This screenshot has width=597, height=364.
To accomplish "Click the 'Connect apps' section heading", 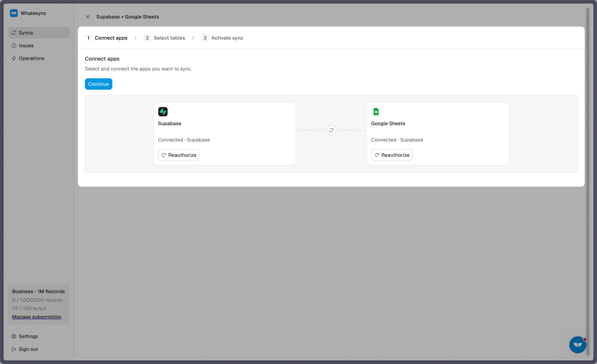I will coord(102,59).
